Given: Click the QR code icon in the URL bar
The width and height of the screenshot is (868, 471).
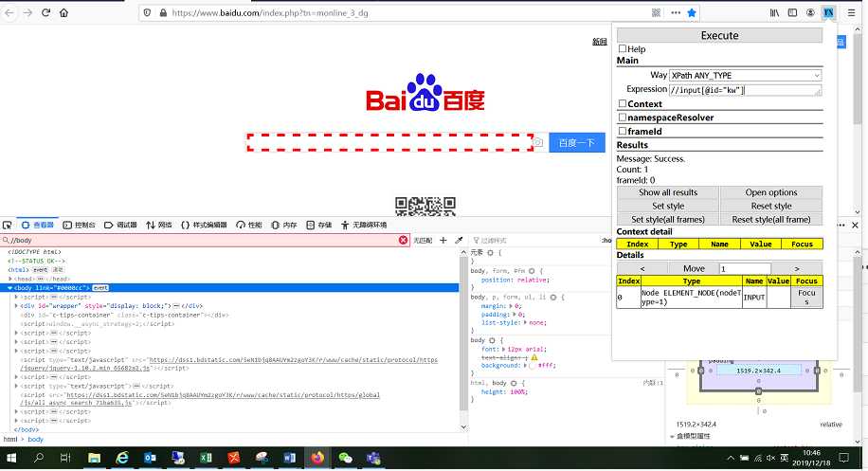Looking at the screenshot, I should (656, 12).
